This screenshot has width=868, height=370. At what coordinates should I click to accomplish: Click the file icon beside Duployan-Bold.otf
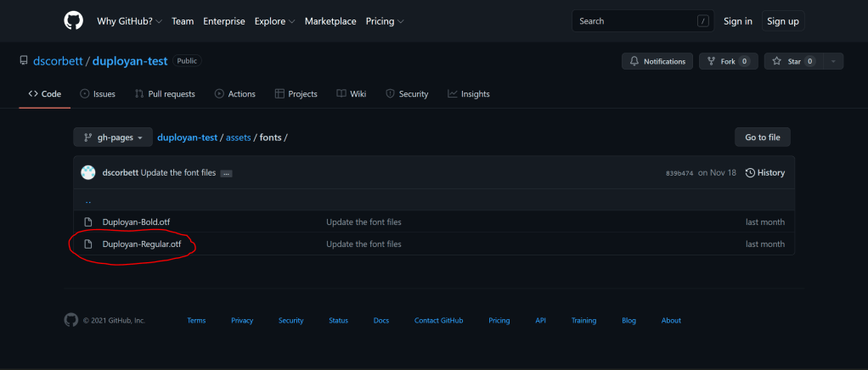tap(87, 222)
